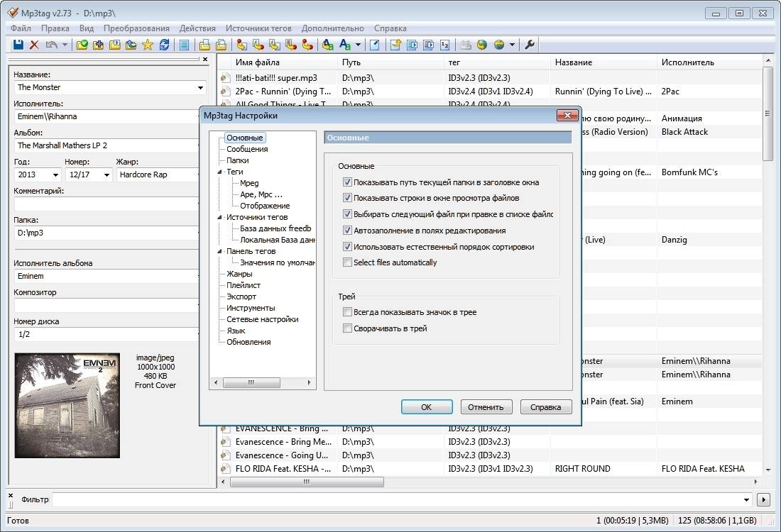Screen dimensions: 781x532
Task: Enable always show tray icon checkbox
Action: point(347,312)
